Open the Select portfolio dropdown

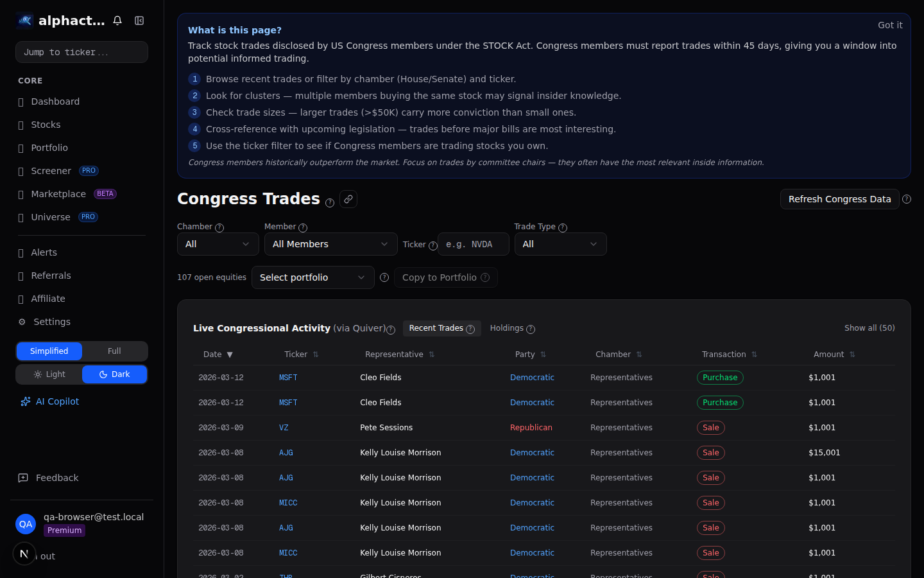coord(312,277)
